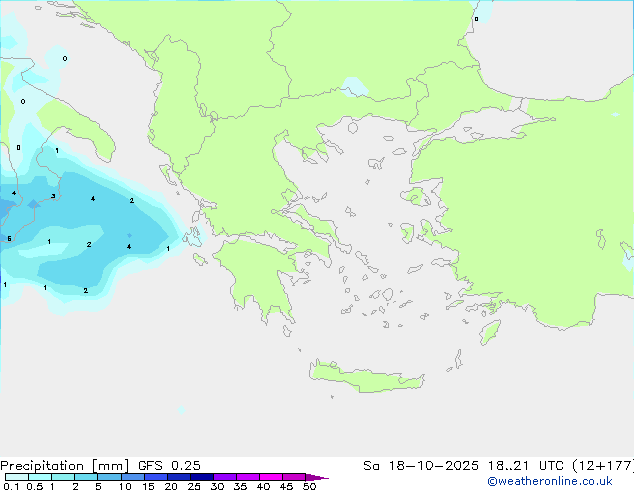
Task: Click the purple 35 to 40 mm swatch
Action: click(248, 477)
